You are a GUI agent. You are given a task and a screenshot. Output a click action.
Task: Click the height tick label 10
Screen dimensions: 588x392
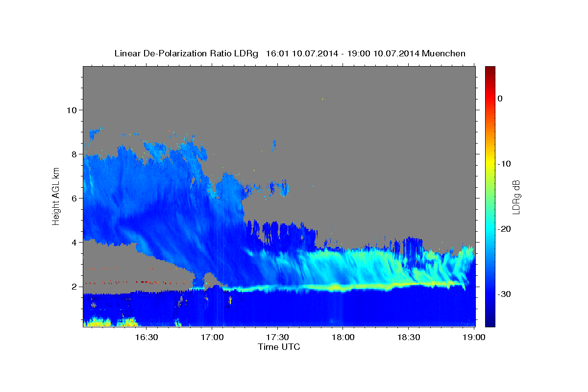pyautogui.click(x=72, y=110)
